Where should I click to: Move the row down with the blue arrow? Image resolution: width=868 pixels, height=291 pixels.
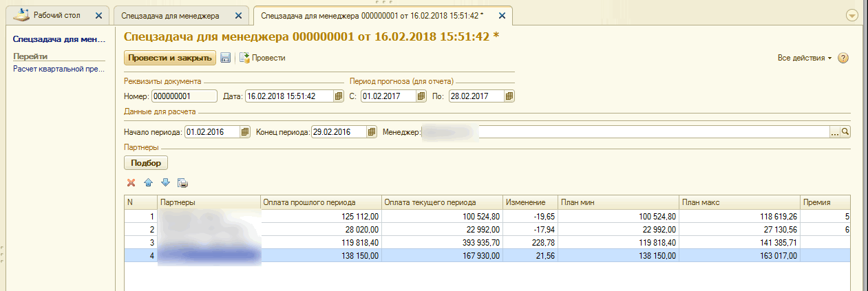pos(165,183)
